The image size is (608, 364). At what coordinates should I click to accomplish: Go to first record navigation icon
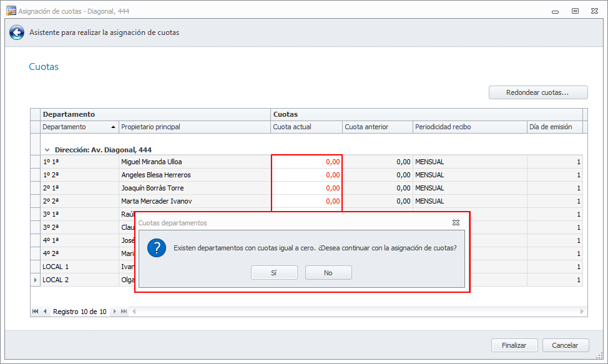pos(36,312)
